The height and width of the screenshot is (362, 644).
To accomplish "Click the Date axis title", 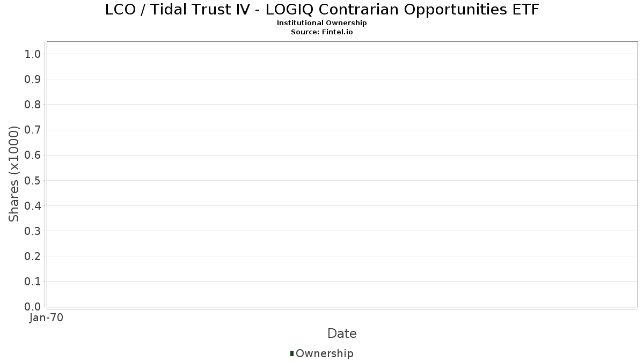I will tap(342, 334).
